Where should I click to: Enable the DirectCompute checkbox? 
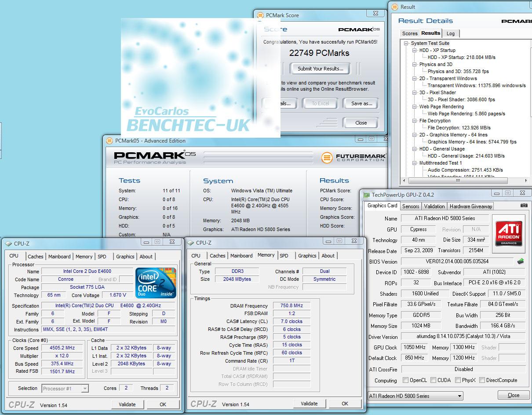482,380
